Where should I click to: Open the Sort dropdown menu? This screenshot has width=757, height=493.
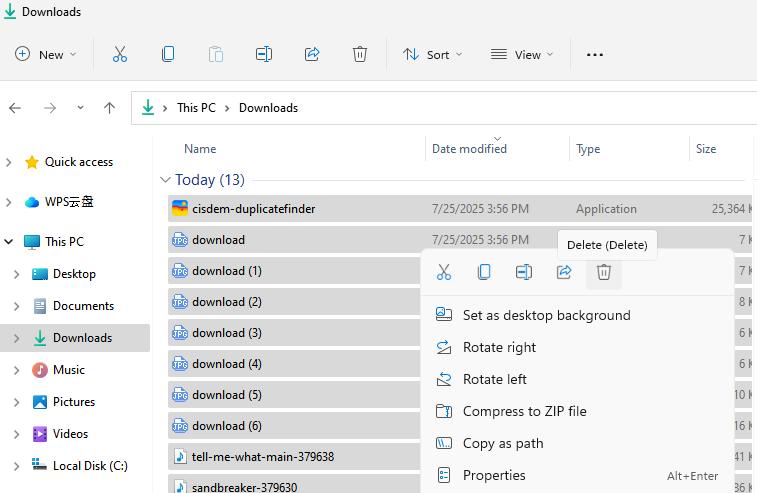click(432, 54)
